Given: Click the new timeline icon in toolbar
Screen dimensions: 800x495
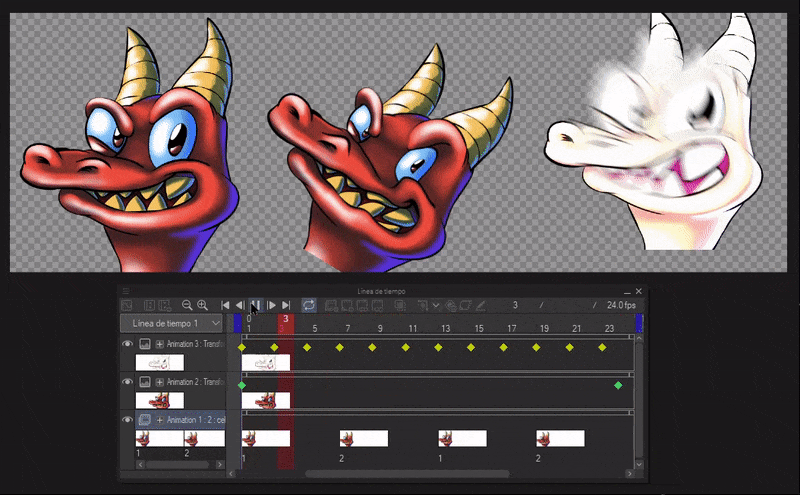Looking at the screenshot, I should click(x=127, y=305).
